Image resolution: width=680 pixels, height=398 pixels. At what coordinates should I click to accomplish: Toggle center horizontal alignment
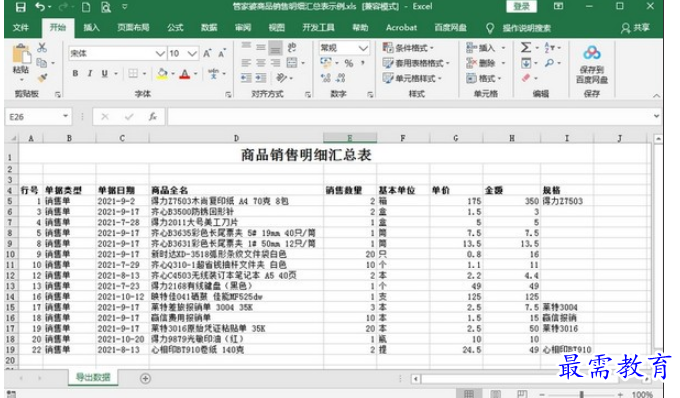click(261, 63)
